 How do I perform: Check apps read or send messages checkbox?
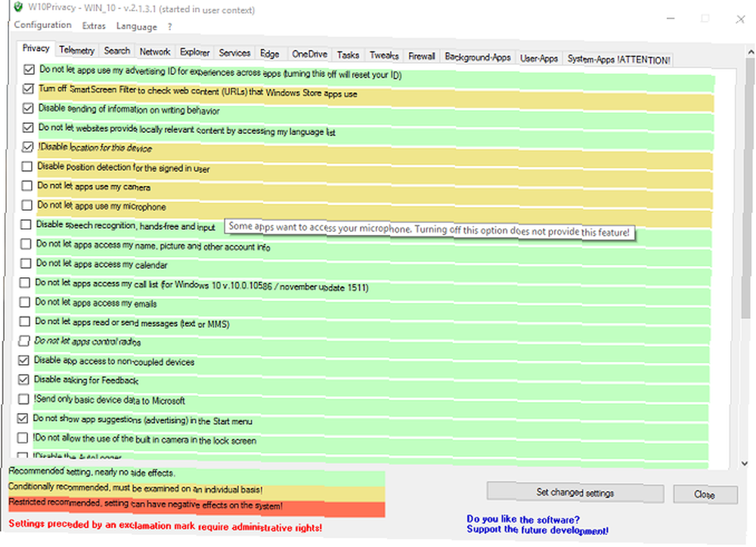point(24,321)
